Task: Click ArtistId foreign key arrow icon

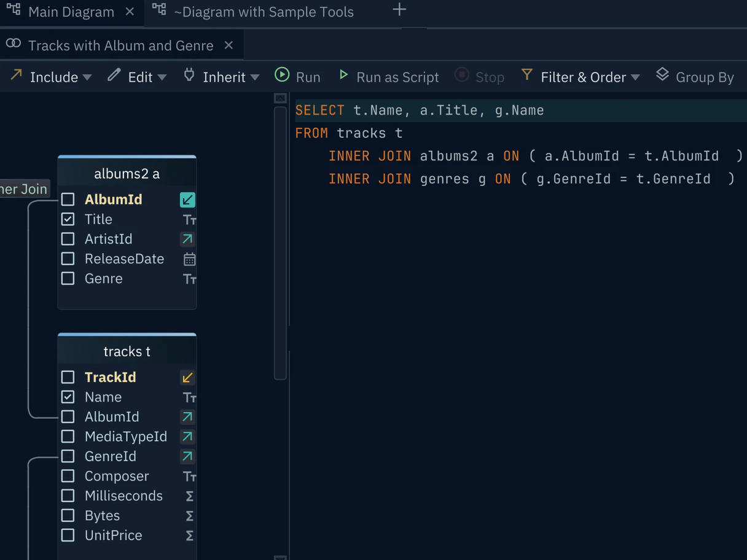Action: coord(187,239)
